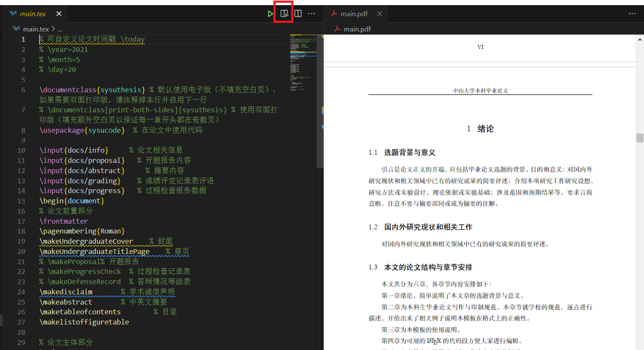Click the PDF viewer vertical scrollbar thumb
The image size is (644, 350).
[640, 137]
